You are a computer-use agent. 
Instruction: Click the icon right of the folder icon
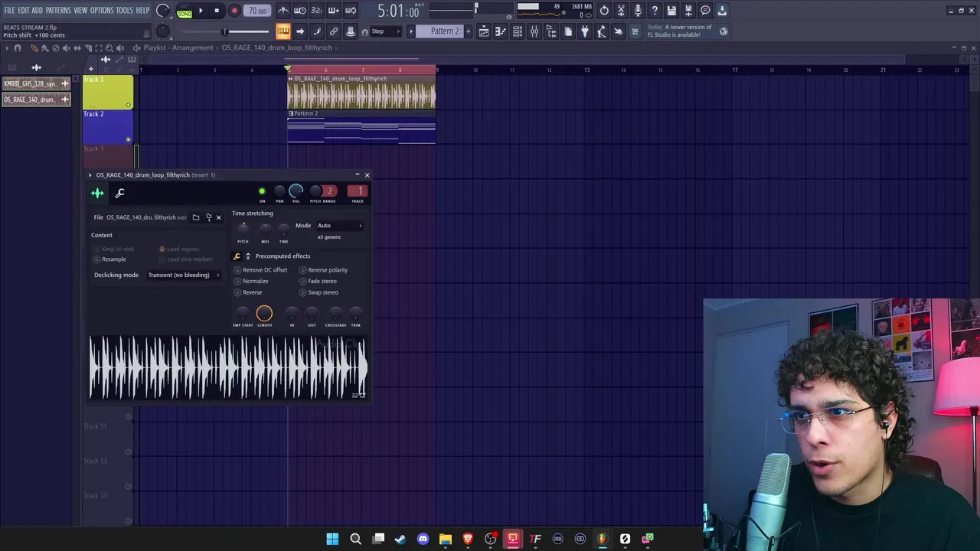(x=208, y=217)
